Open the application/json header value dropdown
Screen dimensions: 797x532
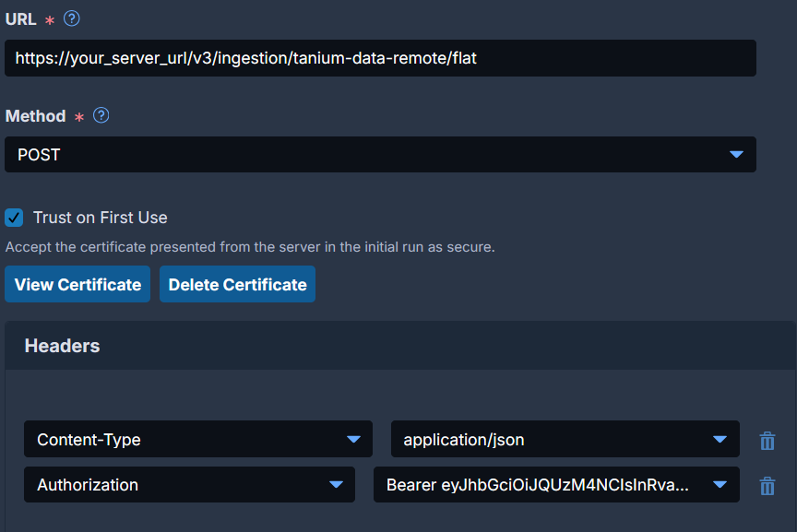tap(565, 439)
